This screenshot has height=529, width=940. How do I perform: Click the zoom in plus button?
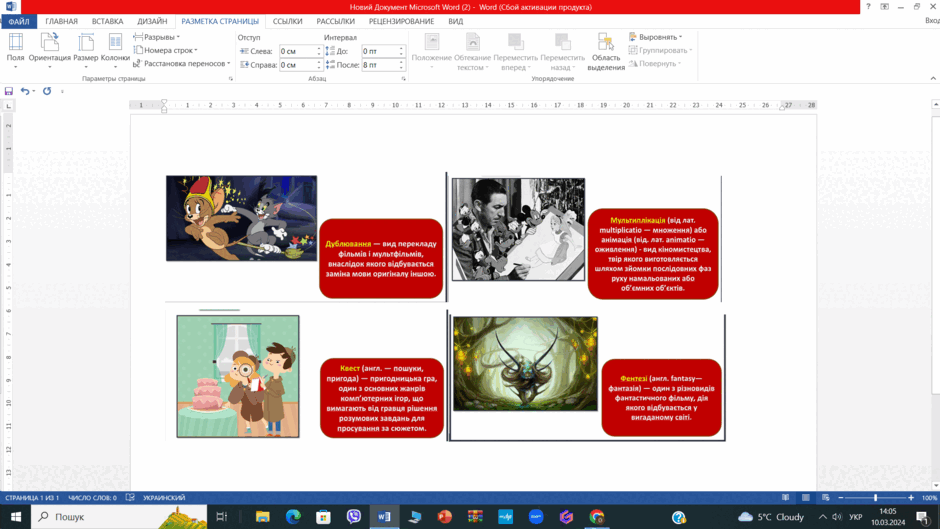pyautogui.click(x=911, y=498)
